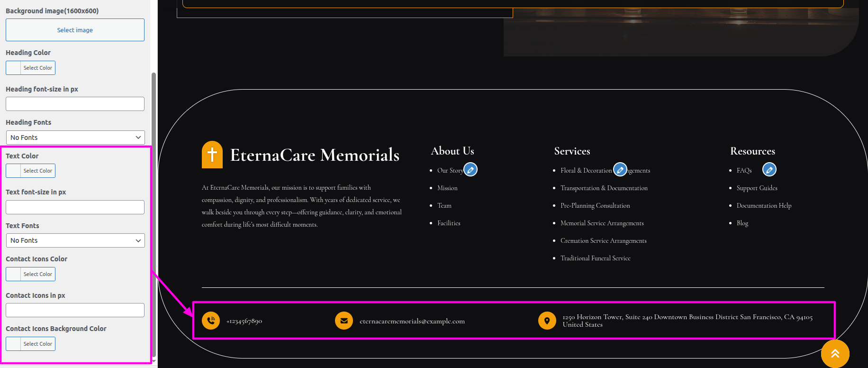868x368 pixels.
Task: Focus the Heading font-size input field
Action: pyautogui.click(x=75, y=104)
